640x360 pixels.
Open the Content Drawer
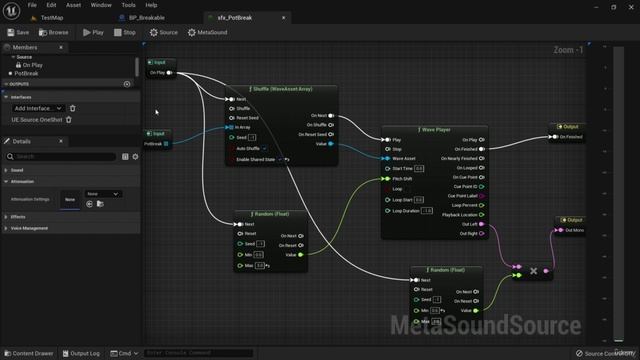[29, 353]
